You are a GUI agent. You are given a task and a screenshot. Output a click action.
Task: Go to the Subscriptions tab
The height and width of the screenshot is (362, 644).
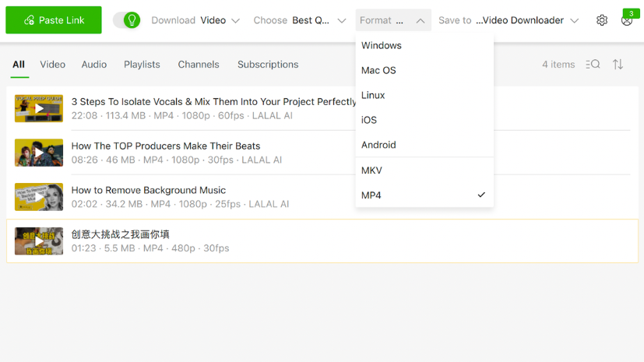pos(268,65)
